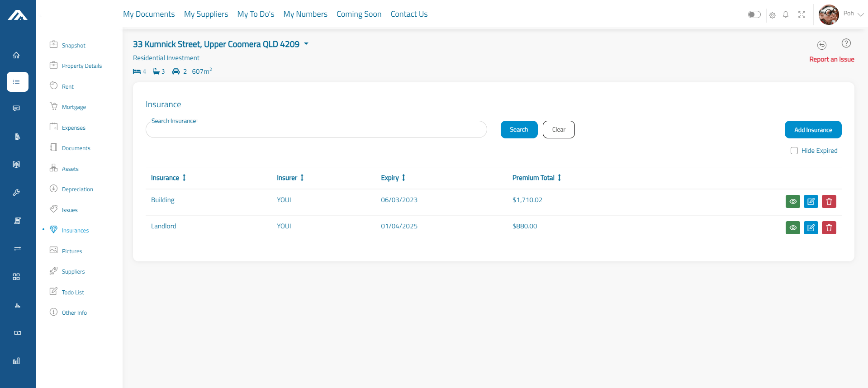Click the Report an Issue link

[x=831, y=59]
